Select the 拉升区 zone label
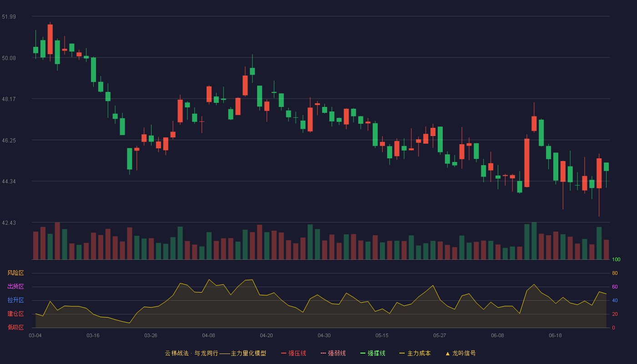This screenshot has width=637, height=364. click(x=16, y=300)
